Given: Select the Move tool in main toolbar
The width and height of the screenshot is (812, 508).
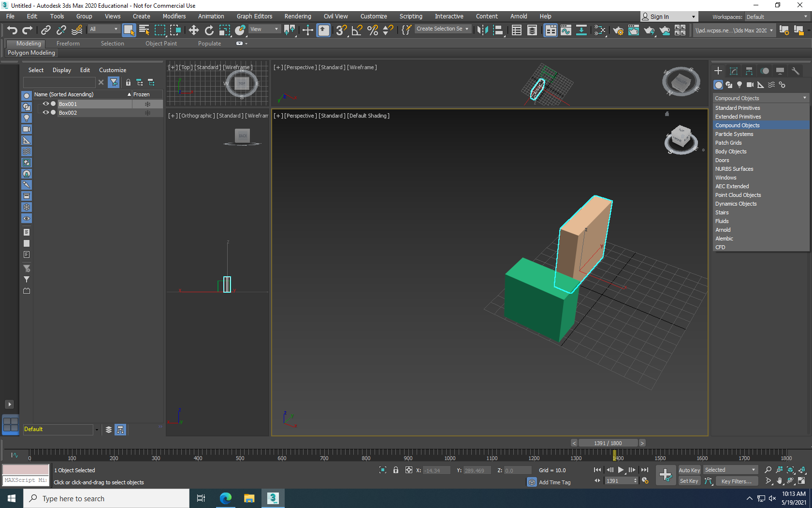Looking at the screenshot, I should point(193,30).
